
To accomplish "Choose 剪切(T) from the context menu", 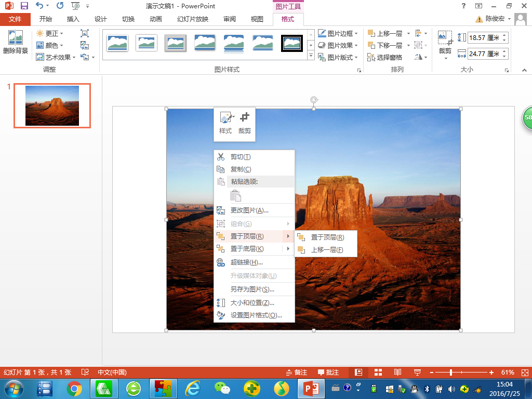I will pyautogui.click(x=254, y=157).
